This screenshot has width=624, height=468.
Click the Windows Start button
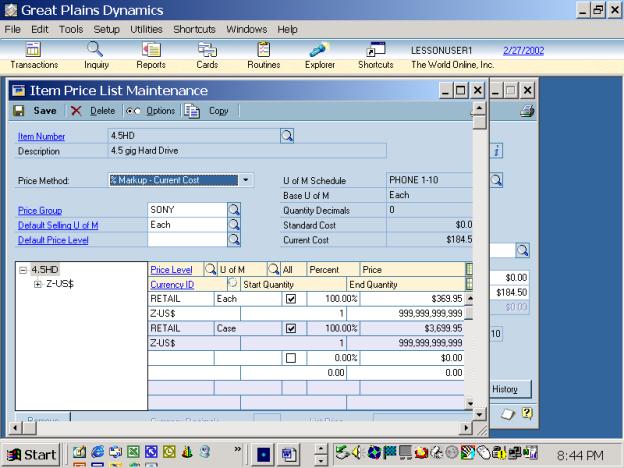[32, 454]
